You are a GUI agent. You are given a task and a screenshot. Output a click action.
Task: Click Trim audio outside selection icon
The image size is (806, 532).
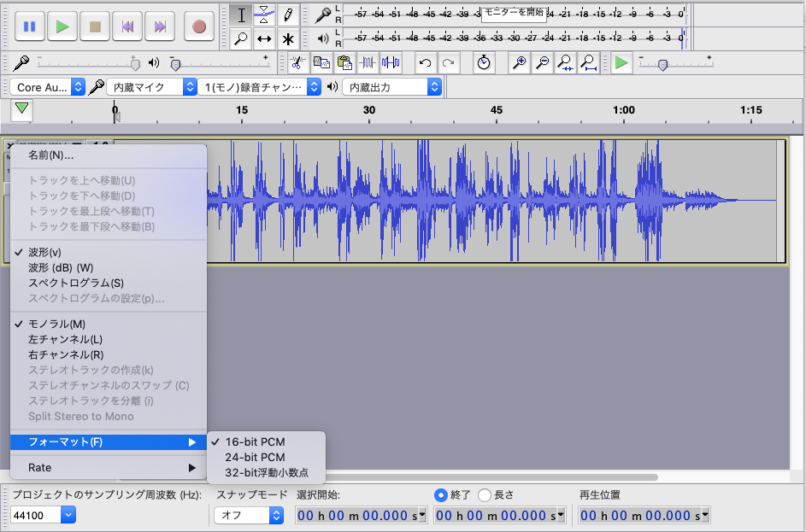[368, 62]
